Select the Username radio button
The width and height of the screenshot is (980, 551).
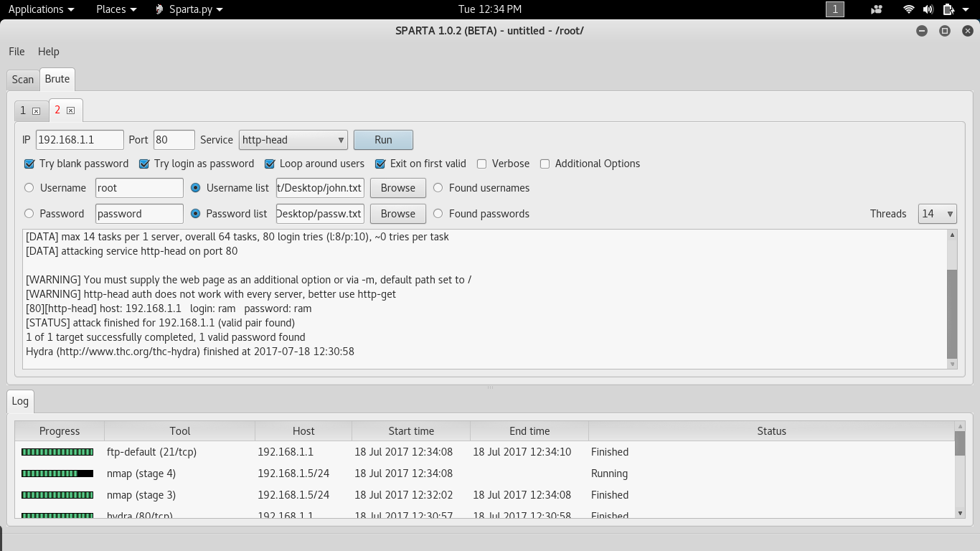29,188
